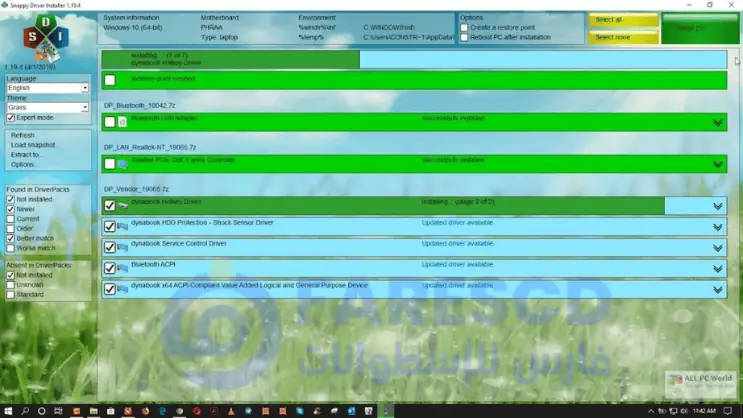Screen dimensions: 743x418
Task: Select Extract to... in the side menu
Action: [27, 154]
